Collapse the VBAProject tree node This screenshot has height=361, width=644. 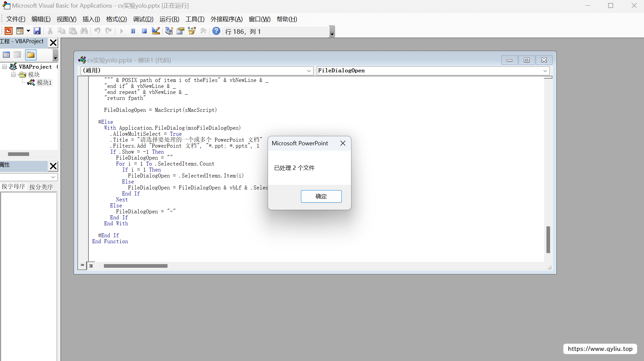[5, 67]
